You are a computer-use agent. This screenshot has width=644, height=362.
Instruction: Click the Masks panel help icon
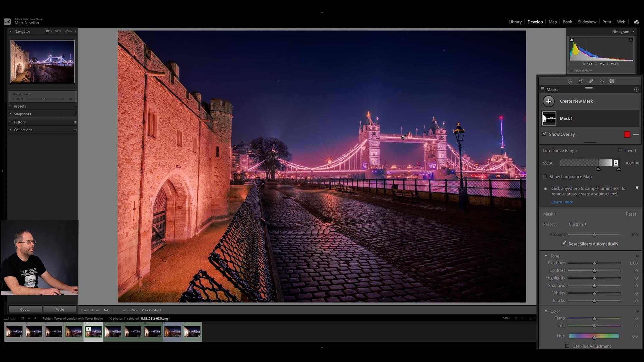[637, 89]
